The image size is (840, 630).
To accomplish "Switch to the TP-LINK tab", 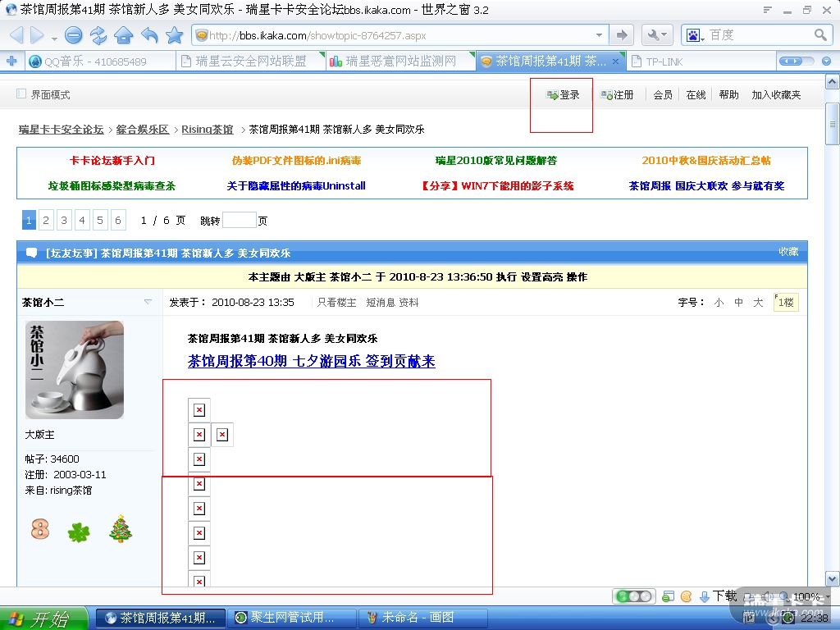I will pyautogui.click(x=701, y=62).
